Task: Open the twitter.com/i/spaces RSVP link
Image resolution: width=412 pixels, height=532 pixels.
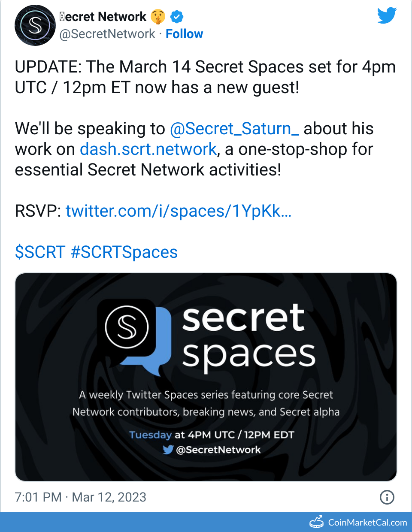Action: (x=178, y=211)
